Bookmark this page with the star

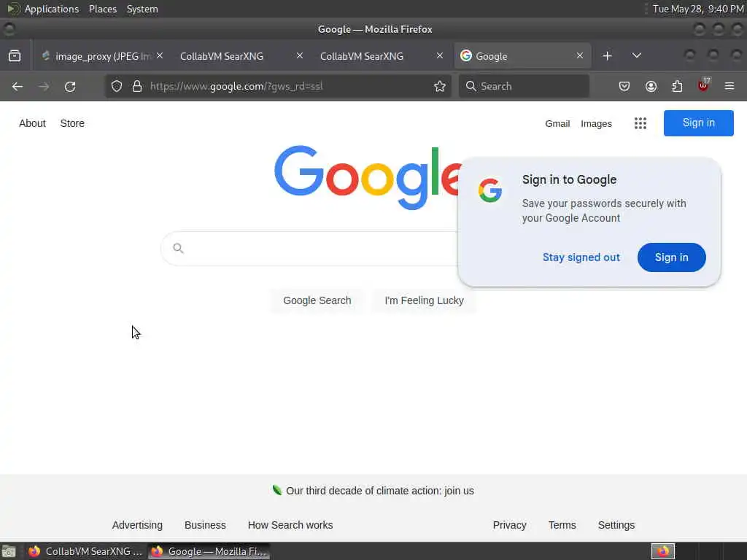440,86
